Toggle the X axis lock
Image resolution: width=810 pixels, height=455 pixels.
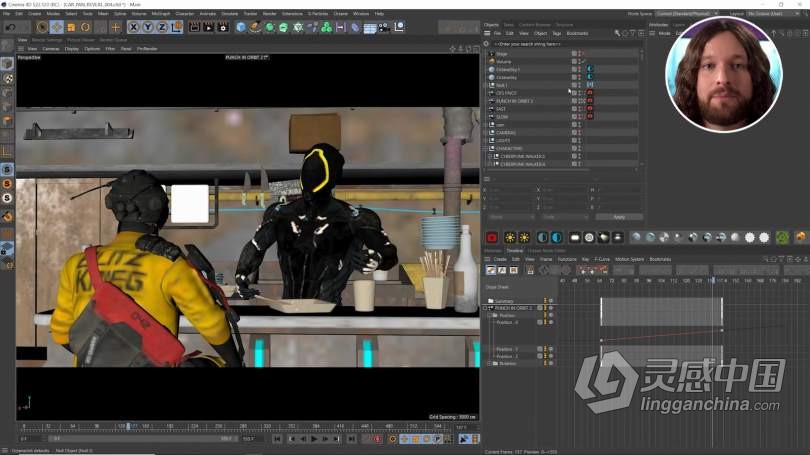click(x=133, y=27)
